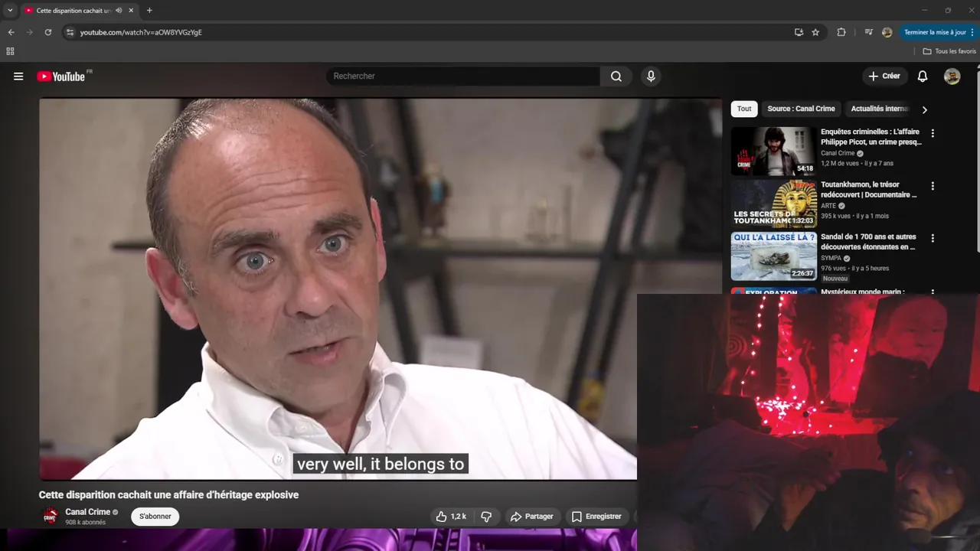This screenshot has height=551, width=980.
Task: Click video title Cette disparition cachait
Action: pos(168,495)
